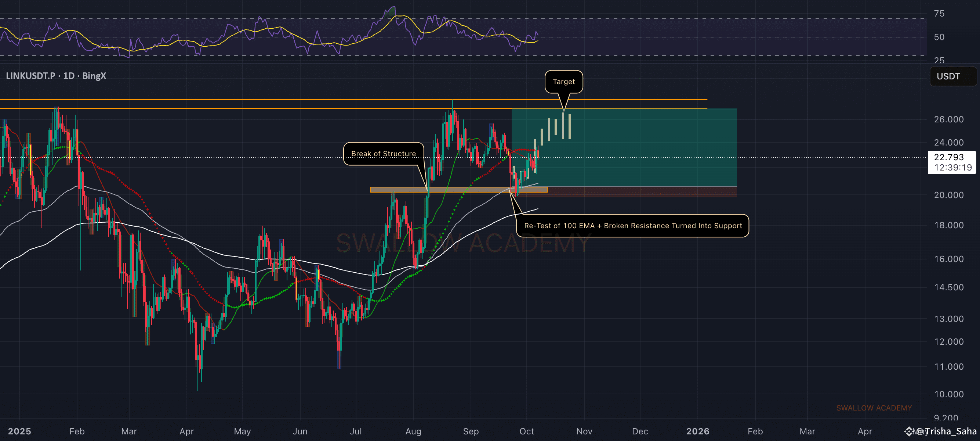The width and height of the screenshot is (980, 441).
Task: Click the current price label 22.793
Action: [x=948, y=157]
